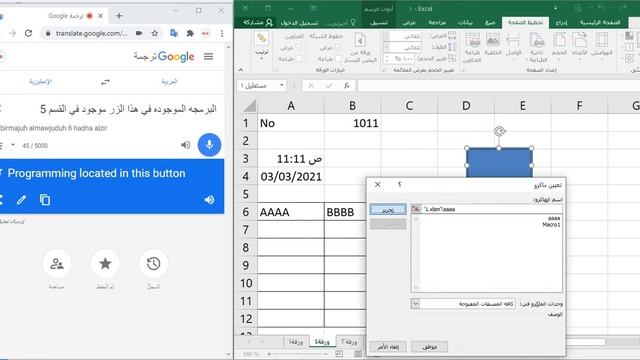The height and width of the screenshot is (360, 640).
Task: Click the Print Titles tool
Action: click(x=472, y=47)
